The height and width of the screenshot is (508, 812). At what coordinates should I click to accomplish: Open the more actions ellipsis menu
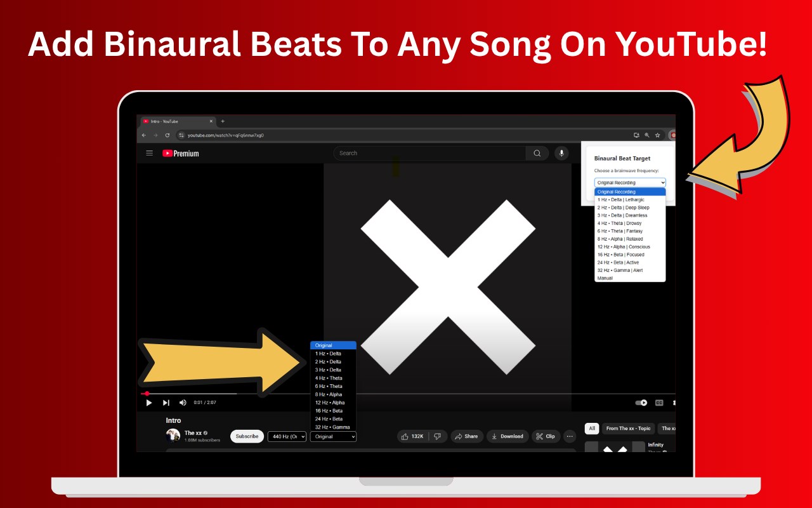570,436
